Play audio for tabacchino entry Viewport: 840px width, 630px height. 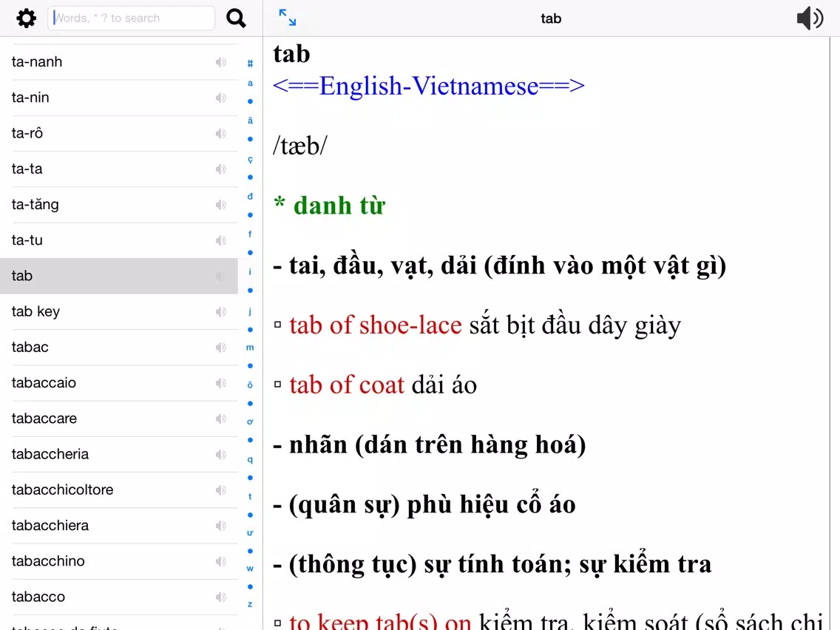(x=220, y=561)
